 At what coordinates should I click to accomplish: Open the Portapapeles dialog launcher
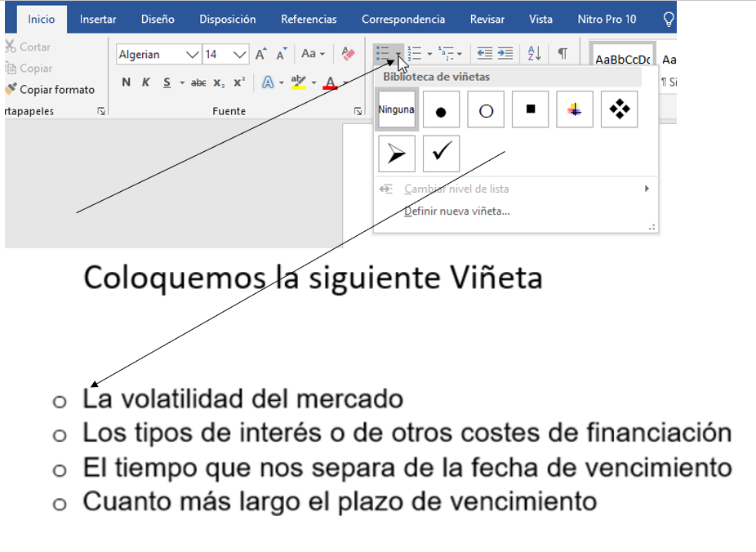[101, 111]
